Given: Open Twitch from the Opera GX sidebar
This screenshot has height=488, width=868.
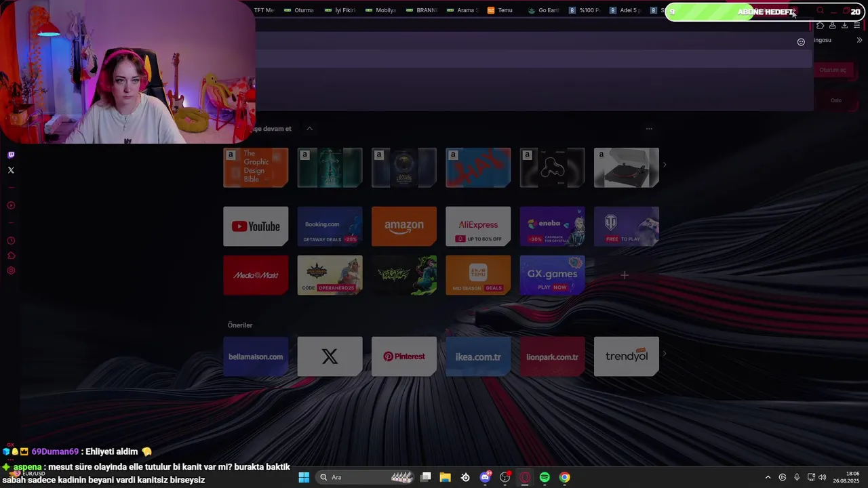Looking at the screenshot, I should pos(11,155).
